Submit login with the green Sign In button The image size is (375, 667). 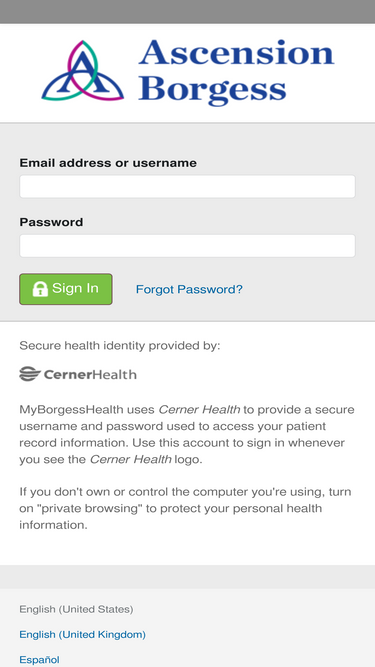coord(66,289)
